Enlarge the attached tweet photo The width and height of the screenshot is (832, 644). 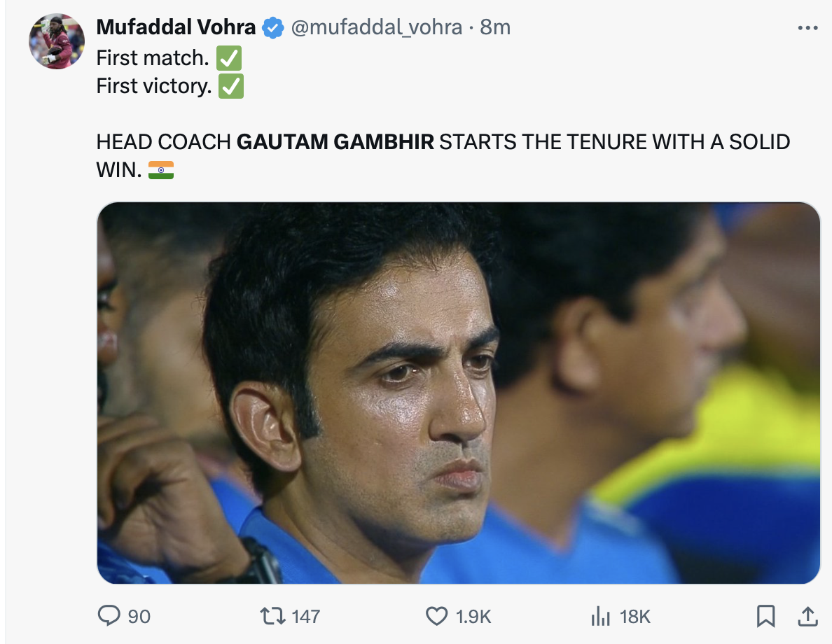[458, 393]
